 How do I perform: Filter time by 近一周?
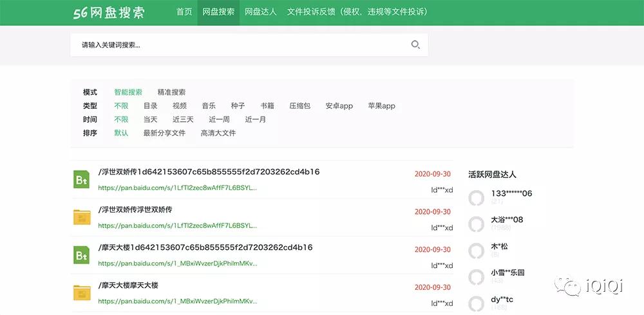[x=220, y=120]
